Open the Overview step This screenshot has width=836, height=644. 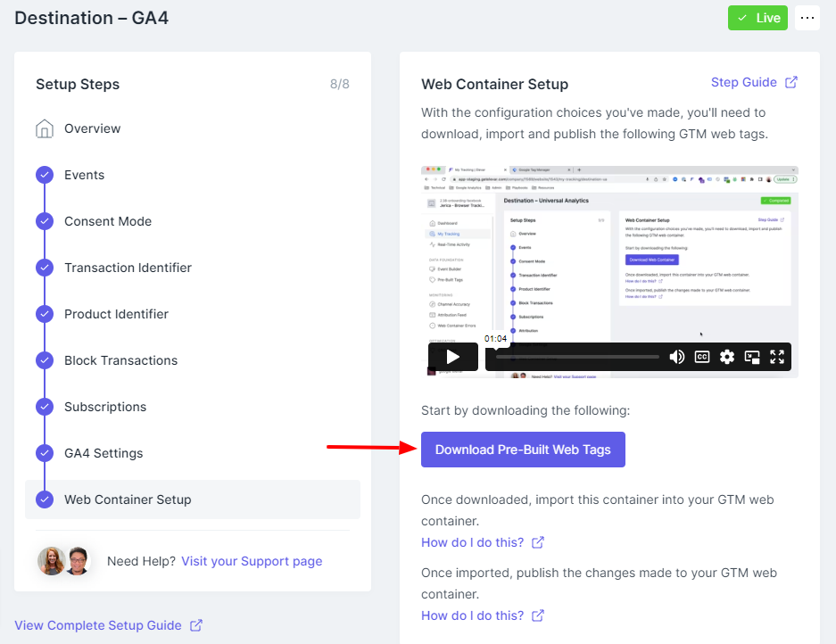point(92,128)
